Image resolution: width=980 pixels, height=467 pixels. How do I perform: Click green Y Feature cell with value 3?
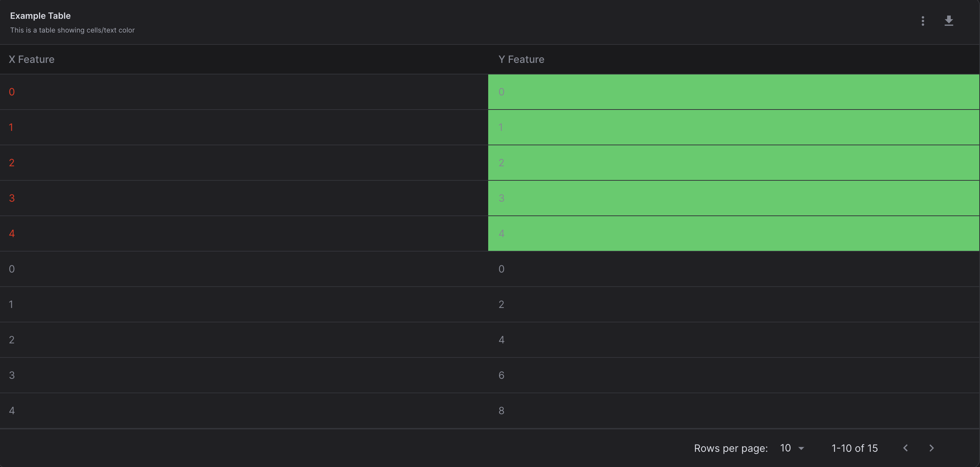pos(733,198)
